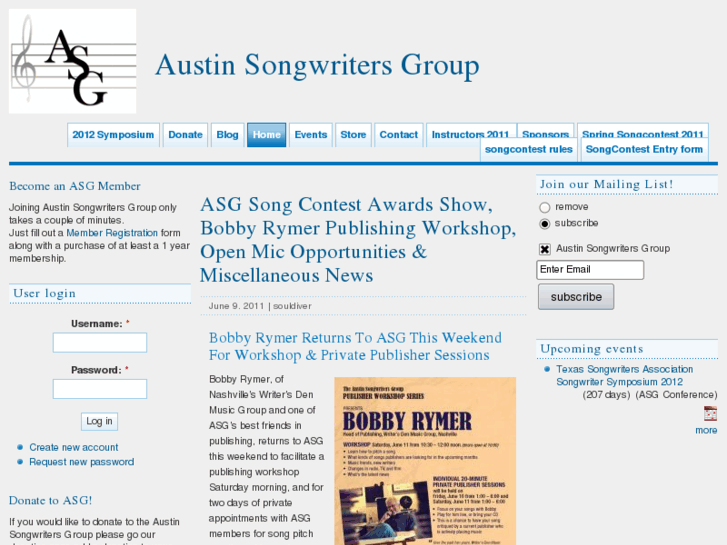Image resolution: width=727 pixels, height=545 pixels.
Task: Click the ASG treble clef logo
Action: [72, 61]
